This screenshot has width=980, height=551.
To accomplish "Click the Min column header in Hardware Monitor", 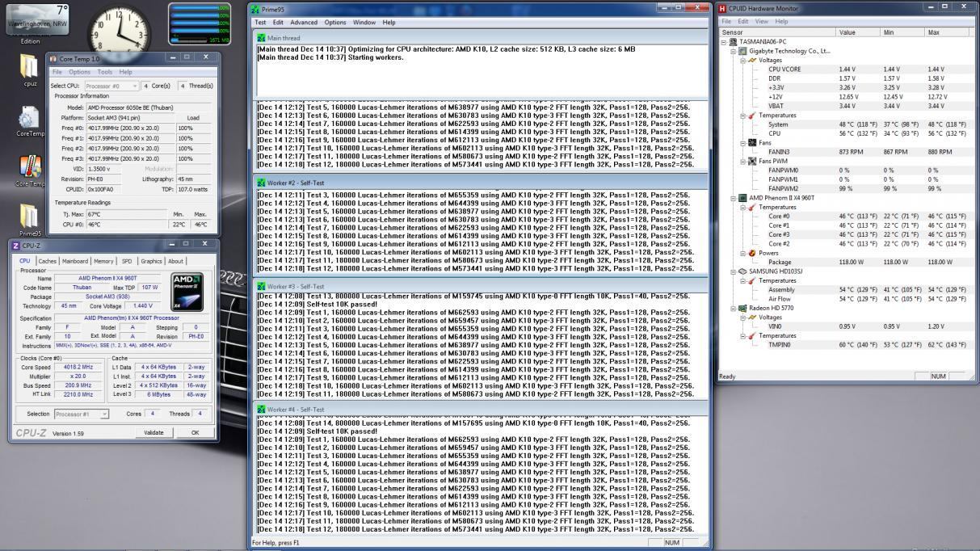I will pos(902,32).
